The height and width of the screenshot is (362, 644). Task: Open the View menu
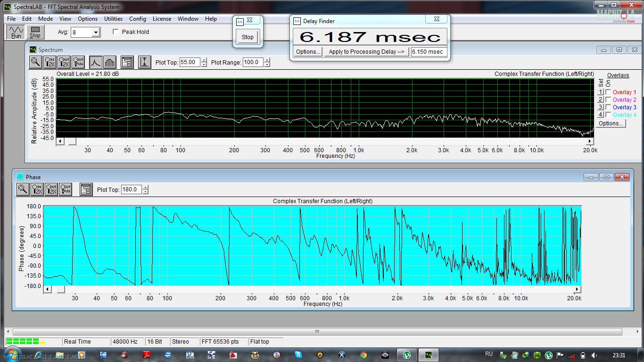tap(65, 19)
